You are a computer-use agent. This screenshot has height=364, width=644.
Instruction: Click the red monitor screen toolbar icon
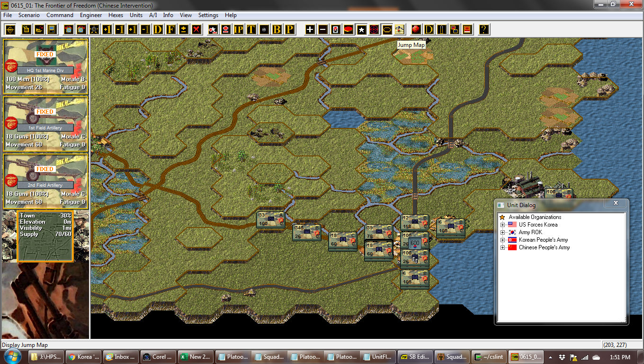pyautogui.click(x=467, y=29)
